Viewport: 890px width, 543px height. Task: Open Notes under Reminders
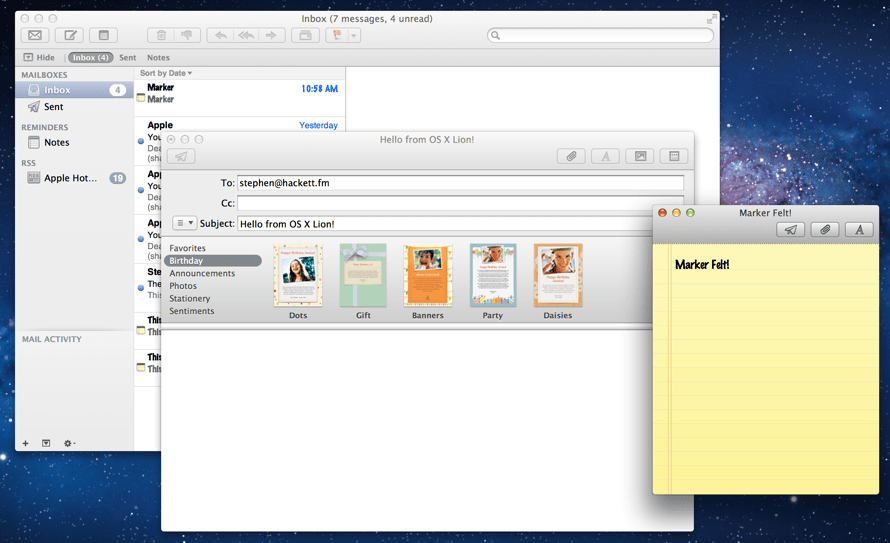[74, 142]
